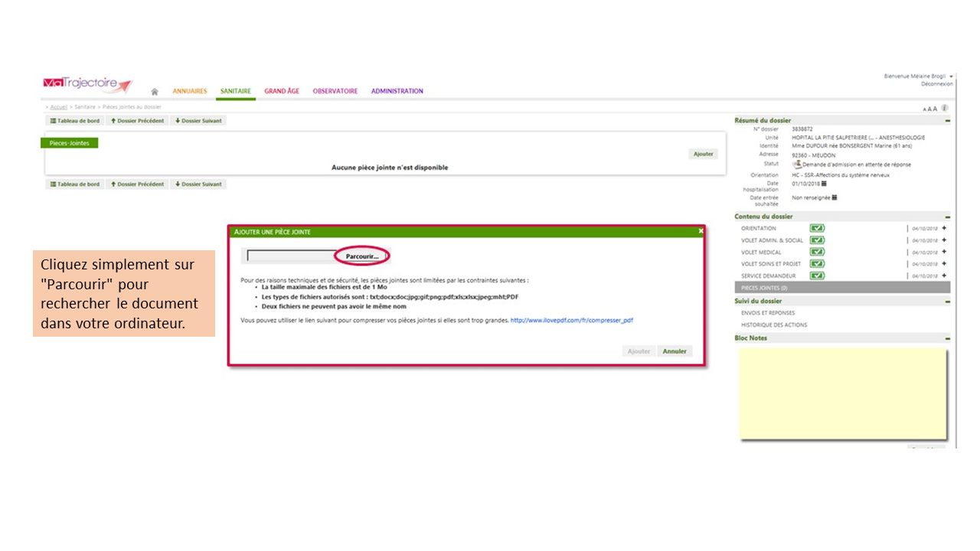Screen dimensions: 980x551
Task: Open the desired entry date calendar icon
Action: coord(835,197)
